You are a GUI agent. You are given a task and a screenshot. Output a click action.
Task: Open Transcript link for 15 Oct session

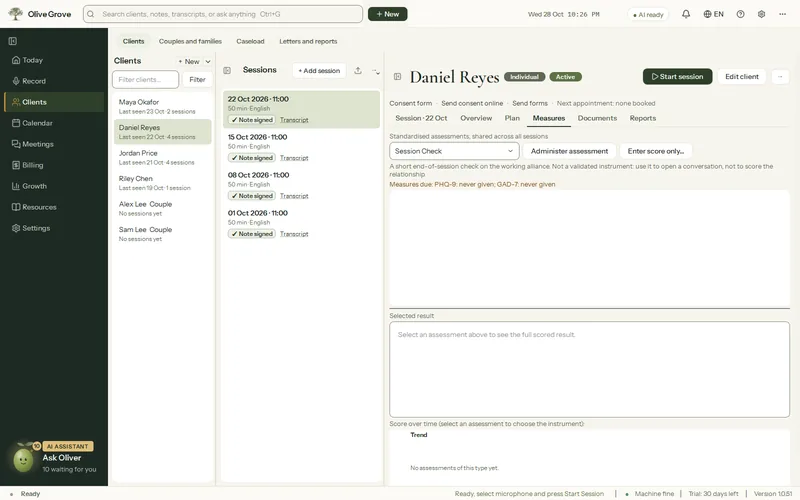(294, 158)
